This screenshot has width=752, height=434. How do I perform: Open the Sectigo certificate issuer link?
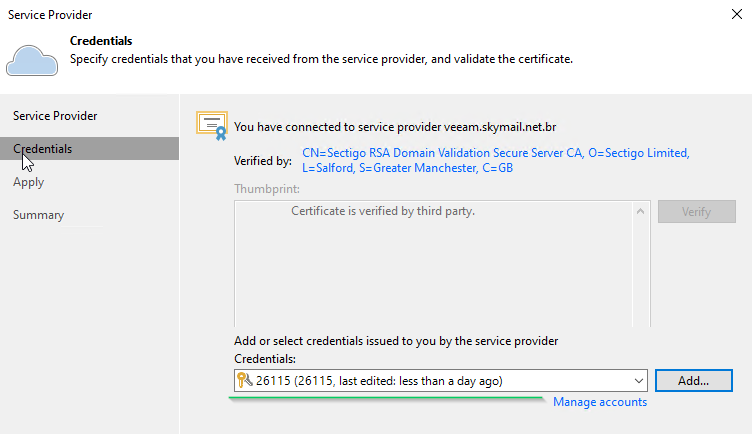pos(495,160)
